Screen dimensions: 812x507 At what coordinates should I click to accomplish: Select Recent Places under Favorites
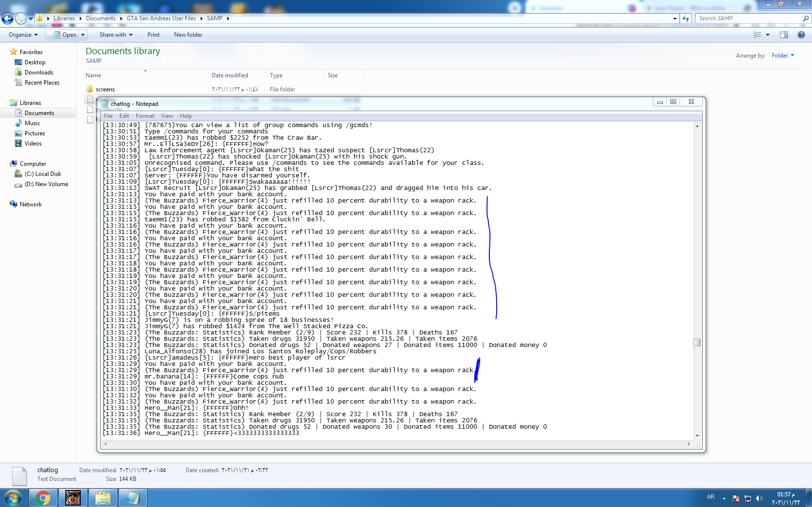pyautogui.click(x=42, y=83)
